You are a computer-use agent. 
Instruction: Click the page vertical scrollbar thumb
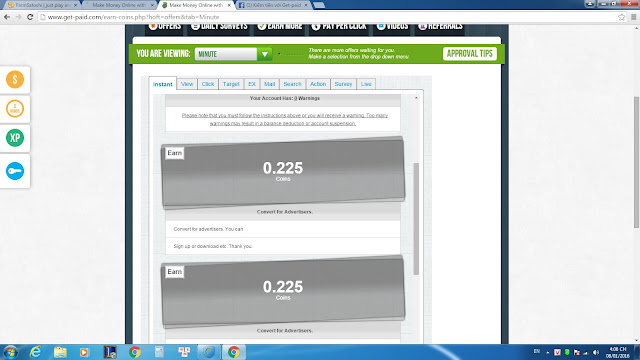click(x=636, y=162)
